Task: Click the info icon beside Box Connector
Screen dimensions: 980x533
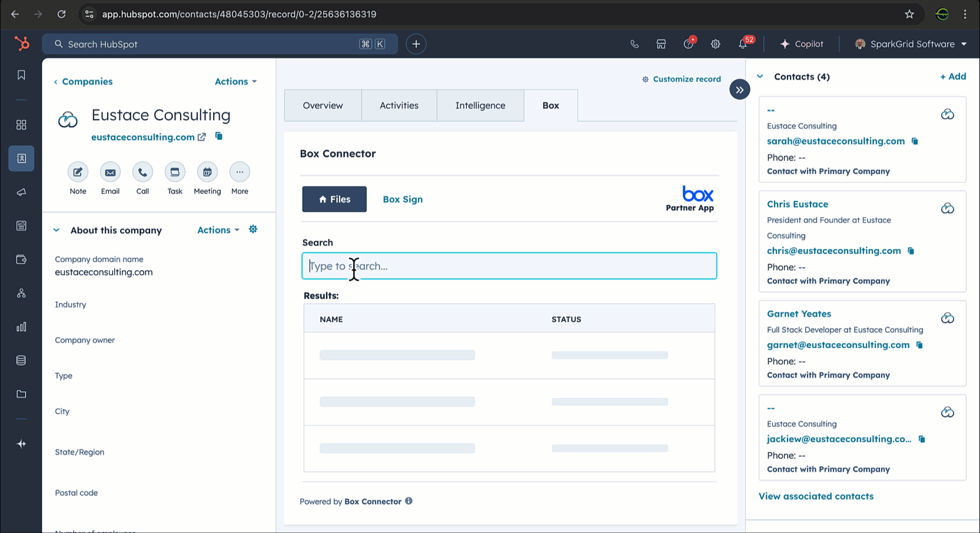Action: (408, 501)
